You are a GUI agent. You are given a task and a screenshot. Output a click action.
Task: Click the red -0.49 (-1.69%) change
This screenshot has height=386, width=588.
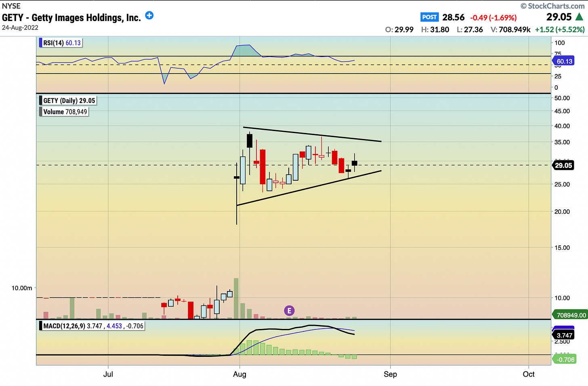(493, 18)
